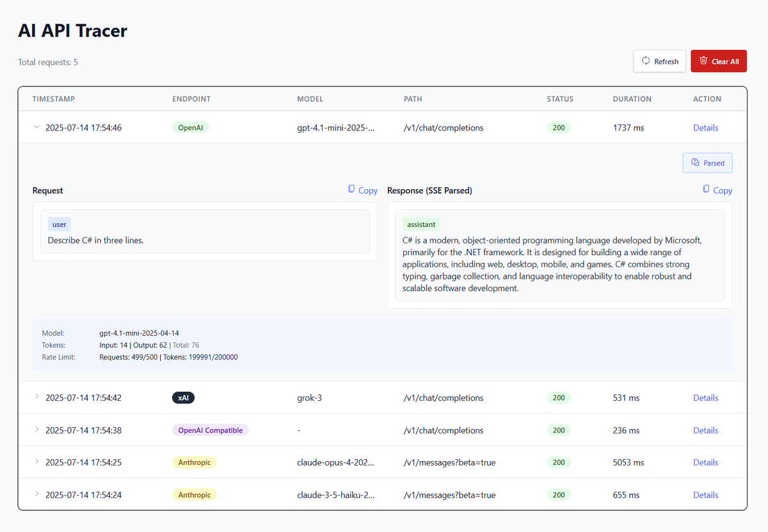Open Details for the claude-opus-4 request
The width and height of the screenshot is (768, 532).
(705, 462)
